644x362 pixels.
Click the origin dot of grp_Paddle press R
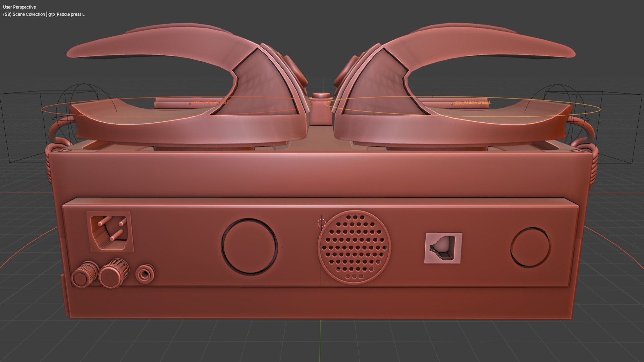coord(190,104)
